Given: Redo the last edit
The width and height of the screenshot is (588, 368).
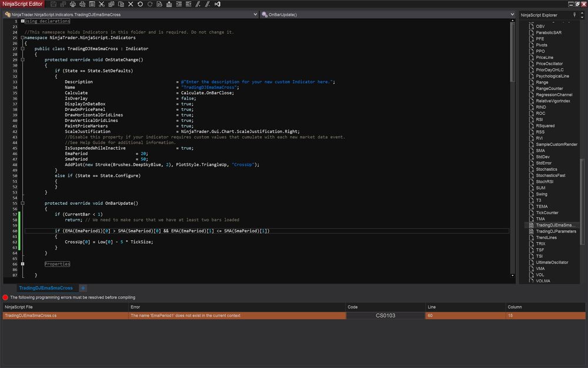Looking at the screenshot, I should click(x=149, y=4).
